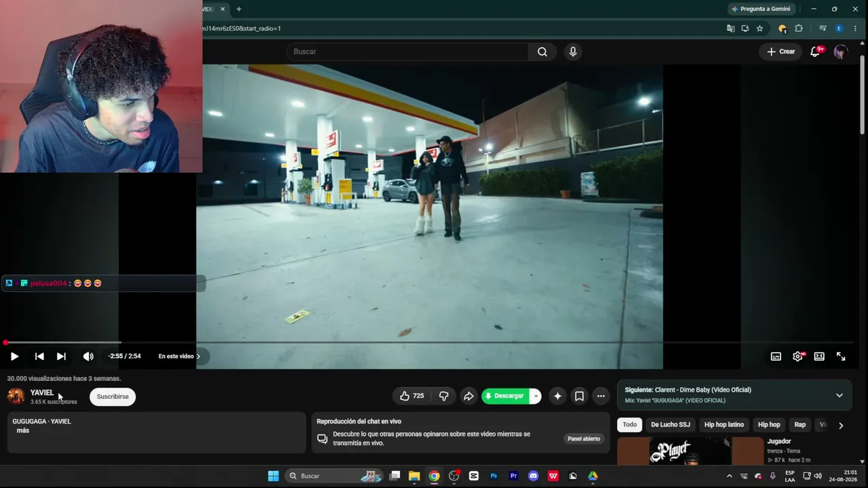Open Photoshop from the taskbar
Image resolution: width=868 pixels, height=488 pixels.
pyautogui.click(x=494, y=476)
